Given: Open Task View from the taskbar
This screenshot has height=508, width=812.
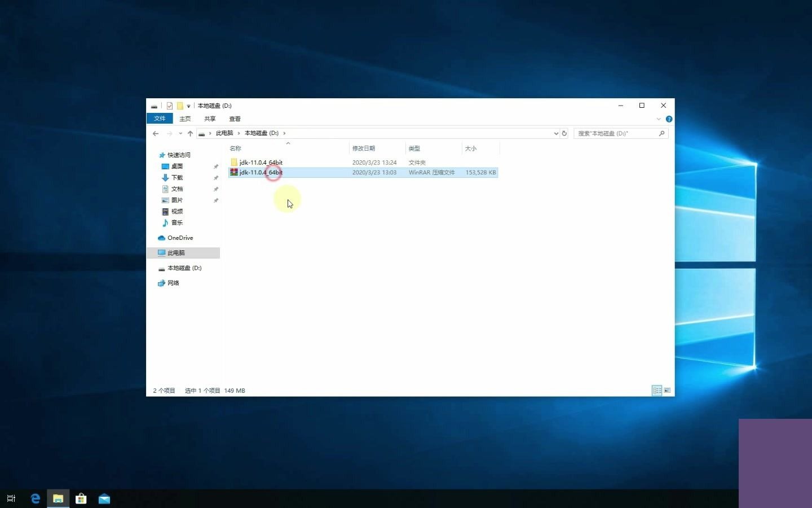Looking at the screenshot, I should click(11, 498).
